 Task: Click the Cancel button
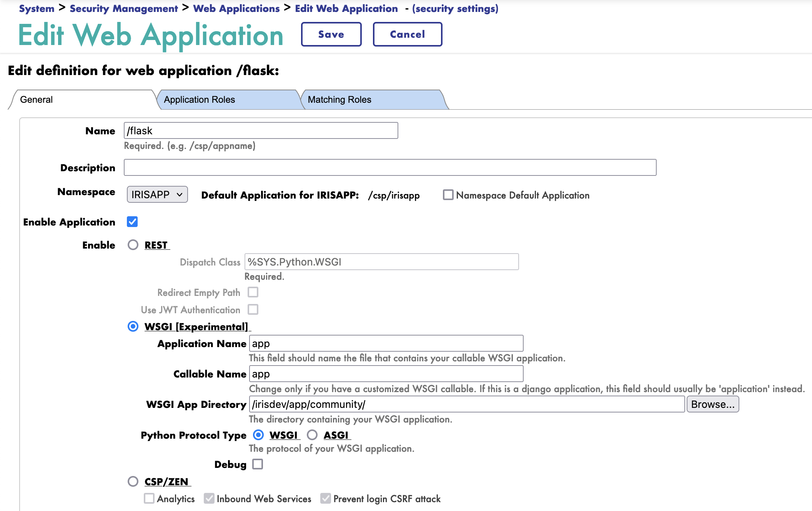point(407,34)
